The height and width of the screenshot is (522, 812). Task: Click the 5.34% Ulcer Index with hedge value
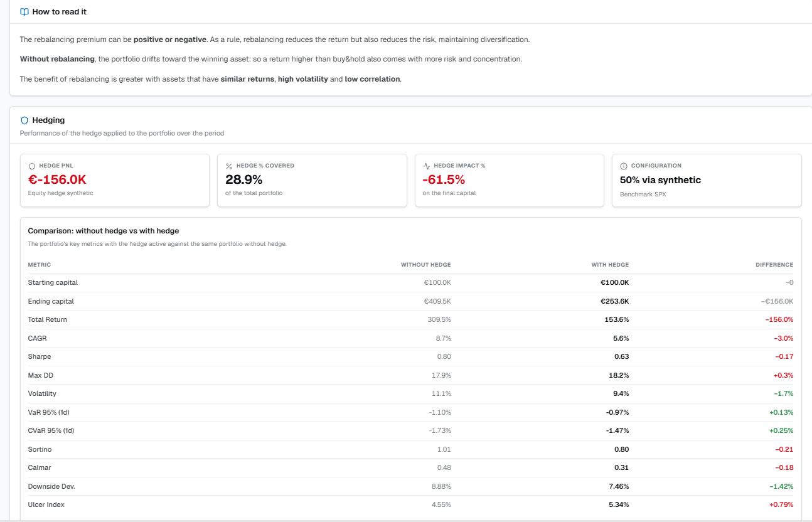pos(619,504)
